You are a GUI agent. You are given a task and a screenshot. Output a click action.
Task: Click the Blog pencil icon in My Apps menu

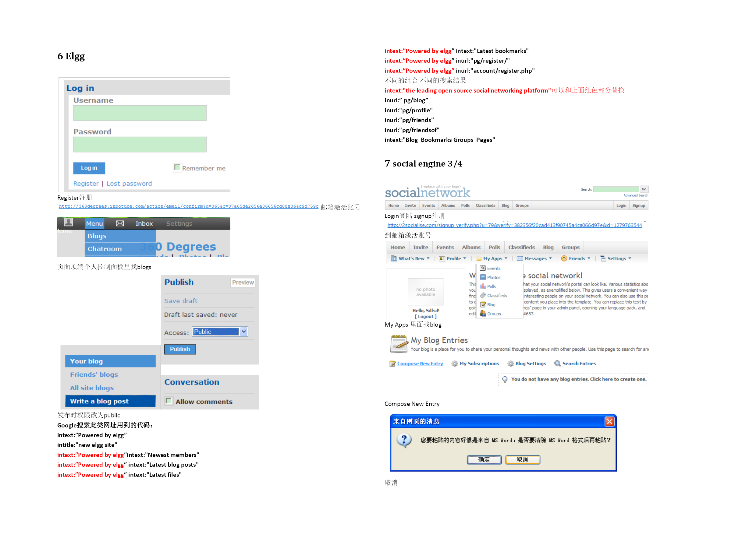pyautogui.click(x=483, y=304)
